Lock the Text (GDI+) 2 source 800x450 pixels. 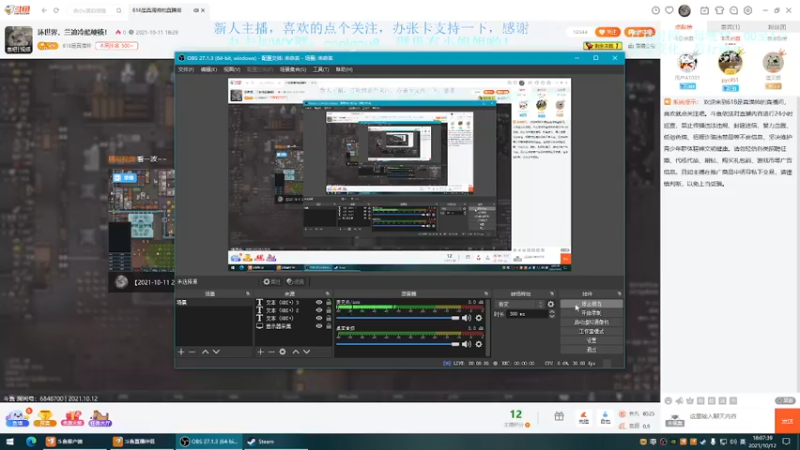329,310
